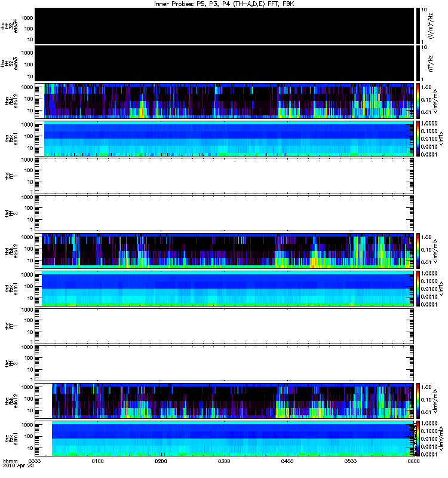Click the thd fbk edc12 rainbow color bar
The image size is (448, 478).
point(418,251)
